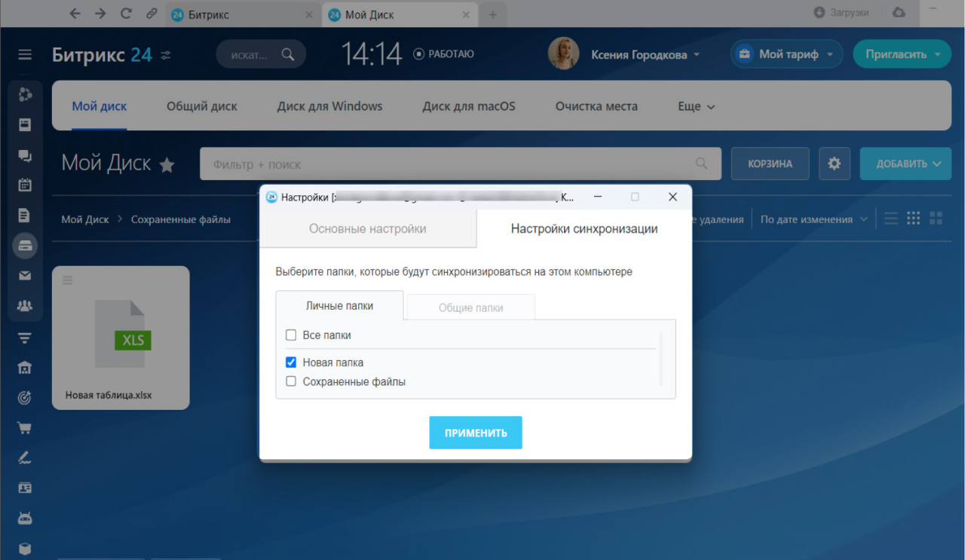This screenshot has width=965, height=560.
Task: Open the e-signature pen icon in sidebar
Action: click(x=25, y=457)
